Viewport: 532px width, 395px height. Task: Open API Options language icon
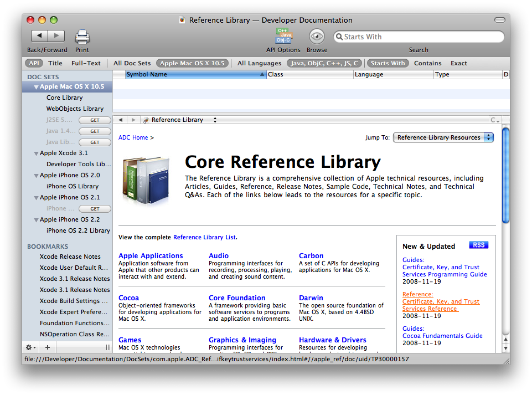(283, 36)
